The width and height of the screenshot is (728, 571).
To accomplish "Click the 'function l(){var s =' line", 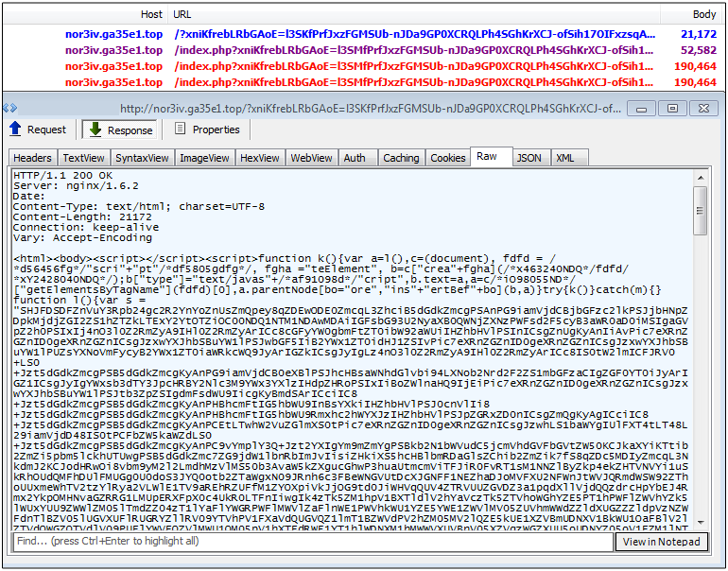I will (x=79, y=300).
